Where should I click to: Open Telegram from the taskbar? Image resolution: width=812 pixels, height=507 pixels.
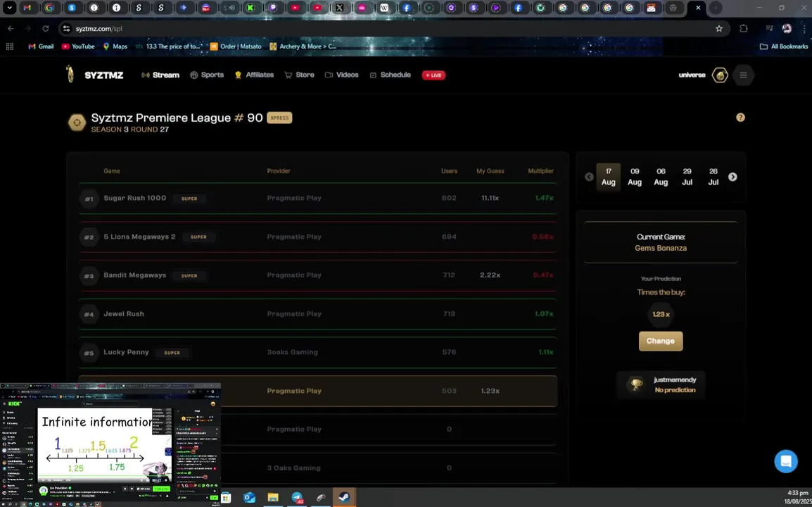tap(297, 498)
